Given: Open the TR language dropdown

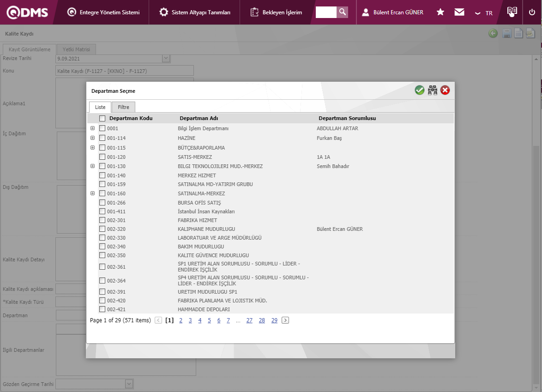Looking at the screenshot, I should pyautogui.click(x=484, y=13).
